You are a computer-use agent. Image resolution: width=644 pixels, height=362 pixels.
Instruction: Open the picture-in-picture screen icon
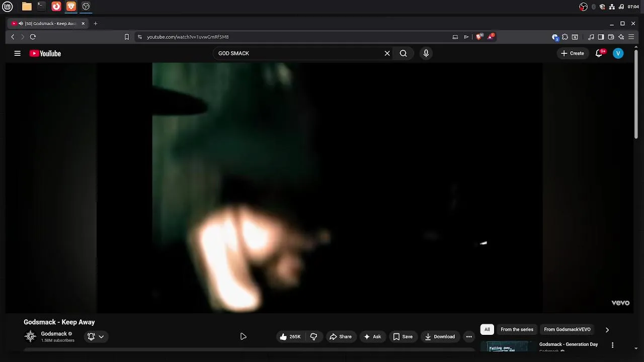tap(455, 37)
